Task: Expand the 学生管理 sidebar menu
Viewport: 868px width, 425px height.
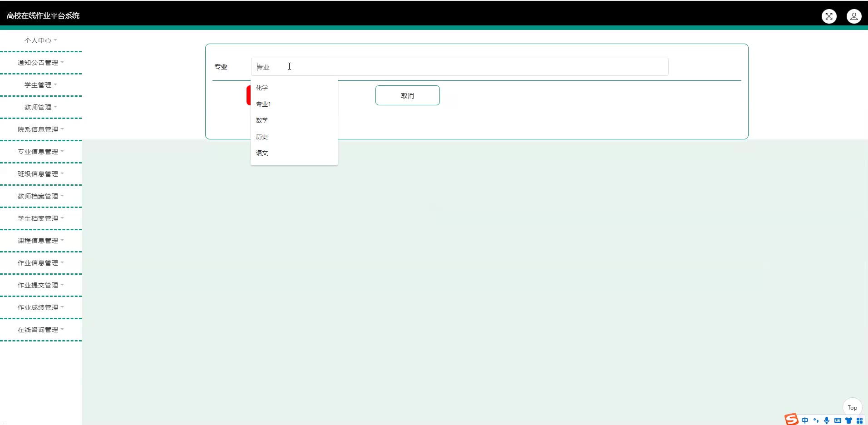Action: pyautogui.click(x=41, y=85)
